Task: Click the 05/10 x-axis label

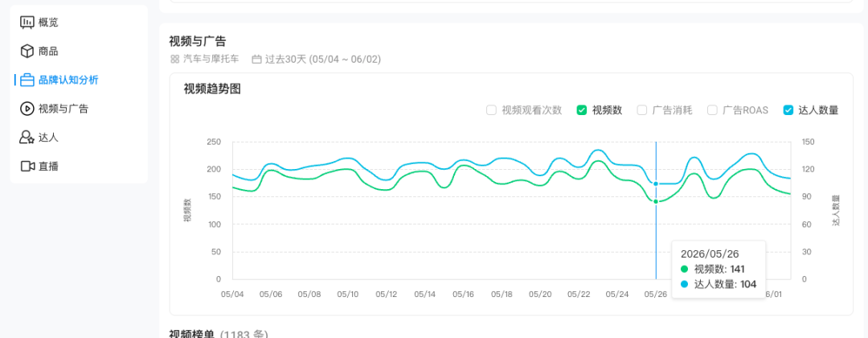Action: click(x=348, y=295)
